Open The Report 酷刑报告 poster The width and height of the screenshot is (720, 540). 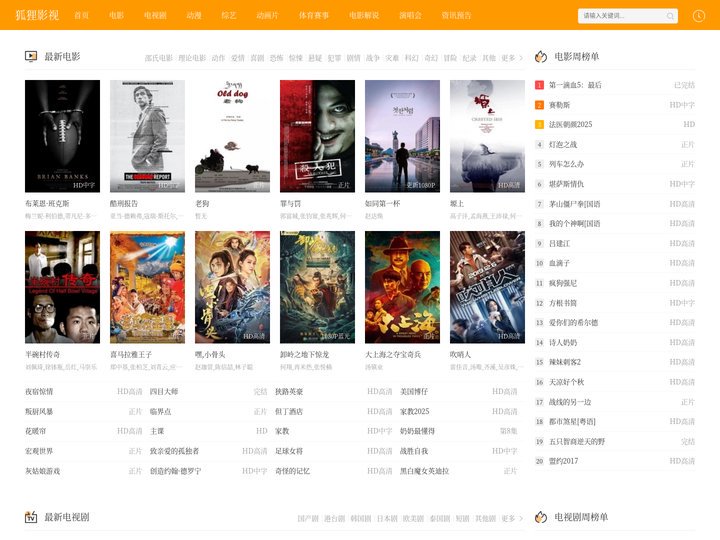click(x=147, y=136)
